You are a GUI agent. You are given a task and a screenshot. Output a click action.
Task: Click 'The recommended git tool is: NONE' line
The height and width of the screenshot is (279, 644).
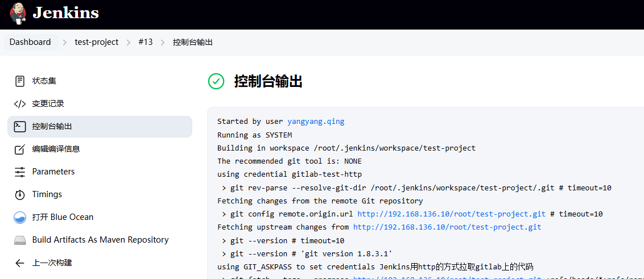point(290,161)
